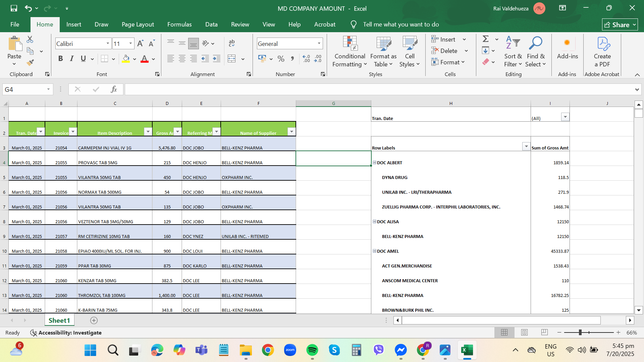The image size is (644, 362).
Task: Click the Increase Decimal icon
Action: (306, 59)
